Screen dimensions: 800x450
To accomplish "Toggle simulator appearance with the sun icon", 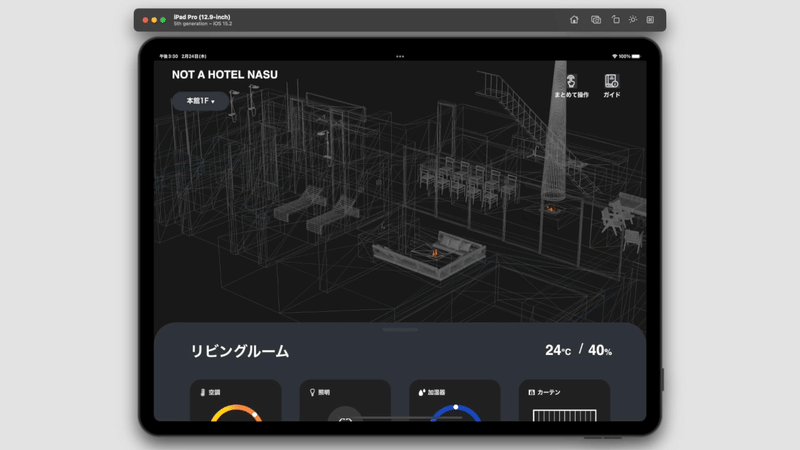I will [x=633, y=19].
